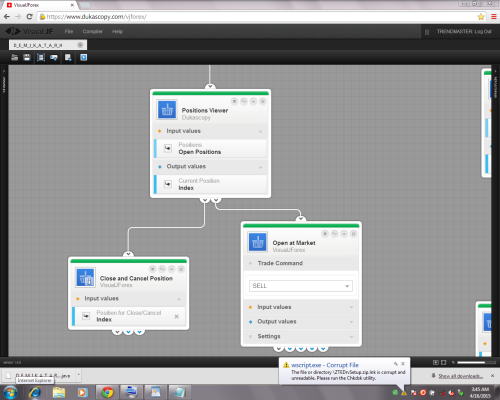
Task: Click the save icon in the toolbar
Action: click(27, 57)
